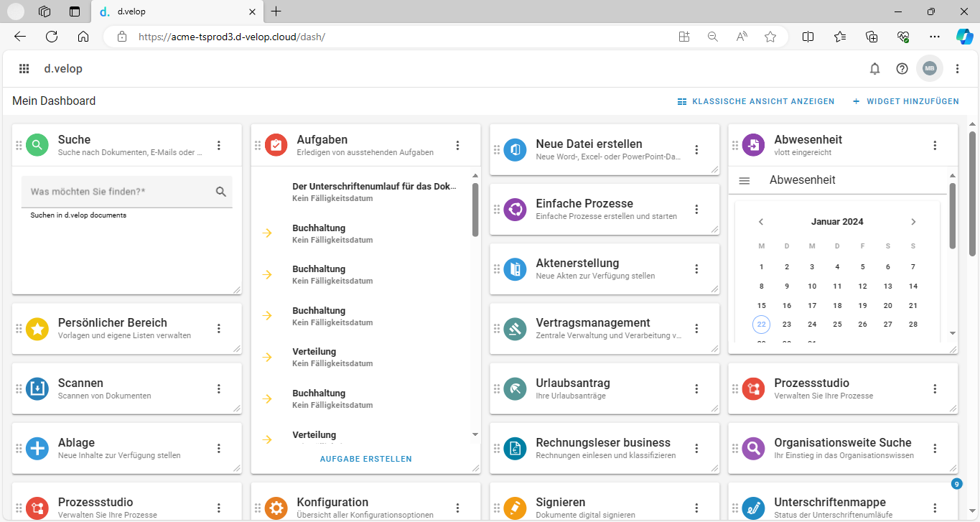The height and width of the screenshot is (522, 980).
Task: Click the purple Abwesenheit widget icon
Action: 754,145
